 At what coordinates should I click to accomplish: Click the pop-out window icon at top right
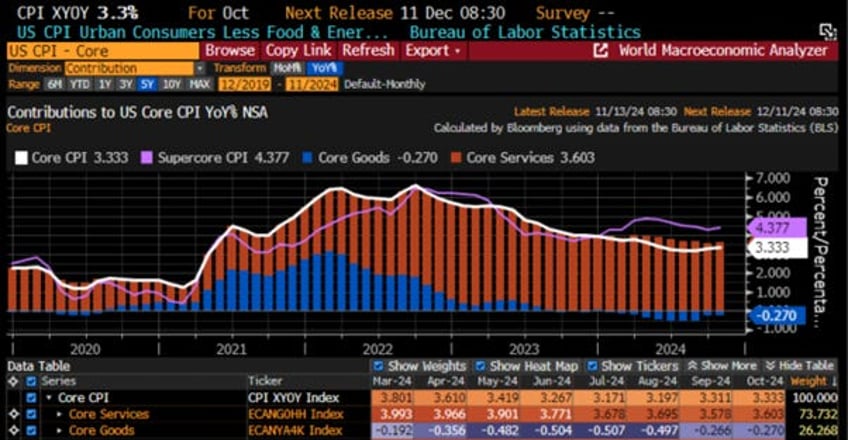(x=827, y=32)
